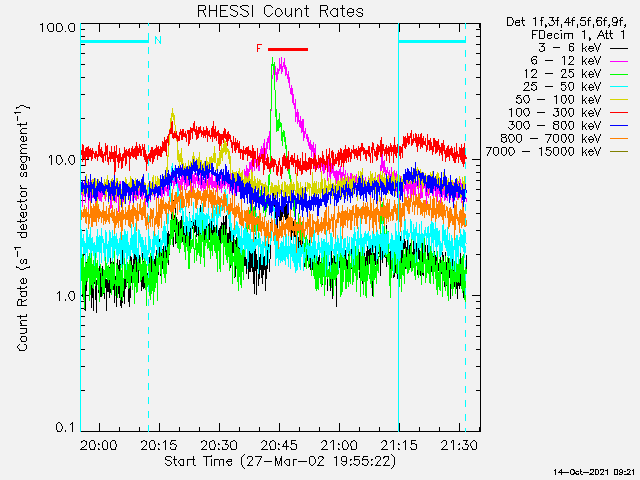Image resolution: width=640 pixels, height=480 pixels.
Task: Select the 12 - 25 keV legend label
Action: click(x=562, y=74)
